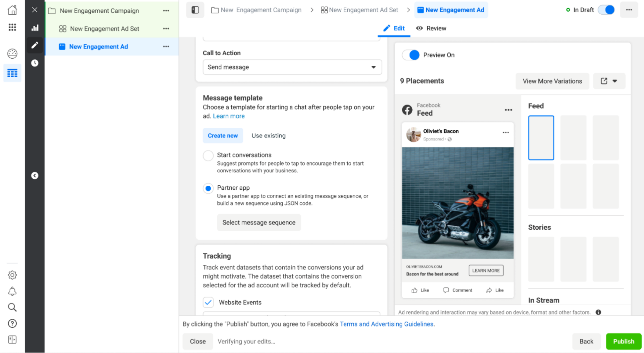The height and width of the screenshot is (353, 644).
Task: Open the bar chart insights icon
Action: pos(35,28)
